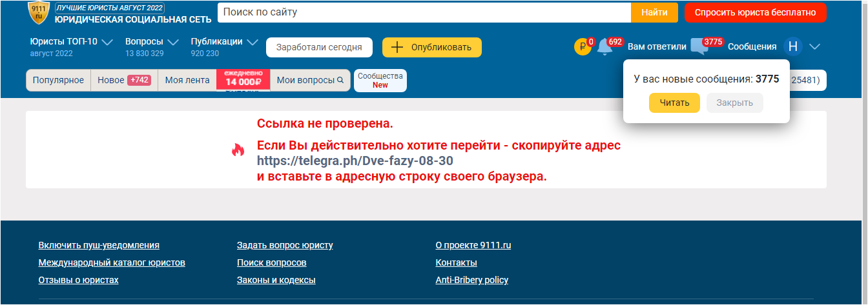Viewport: 868px width, 305px height.
Task: Open the Моя лента tab
Action: 187,81
